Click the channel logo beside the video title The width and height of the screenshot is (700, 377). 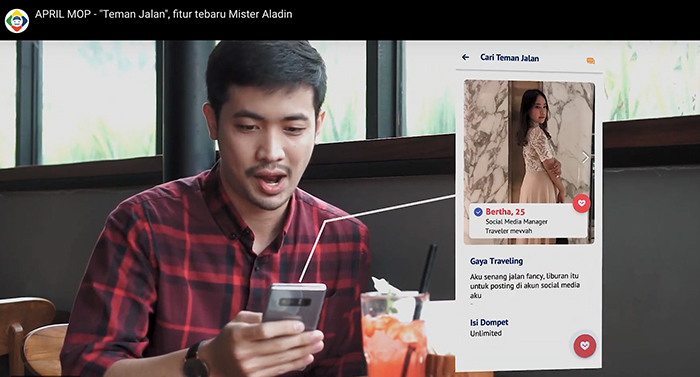(17, 21)
